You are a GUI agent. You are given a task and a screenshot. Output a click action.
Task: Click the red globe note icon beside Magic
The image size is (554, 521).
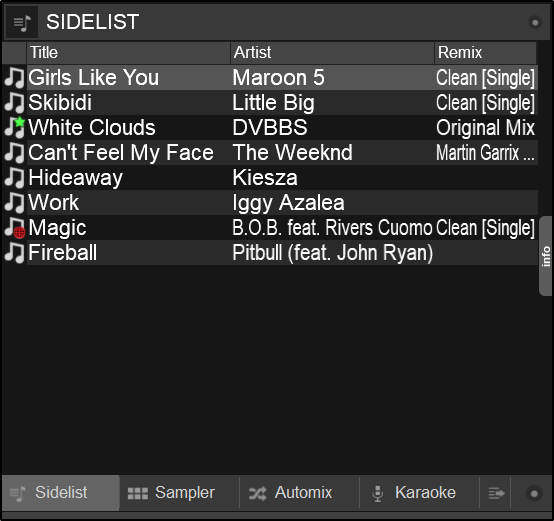click(x=14, y=228)
